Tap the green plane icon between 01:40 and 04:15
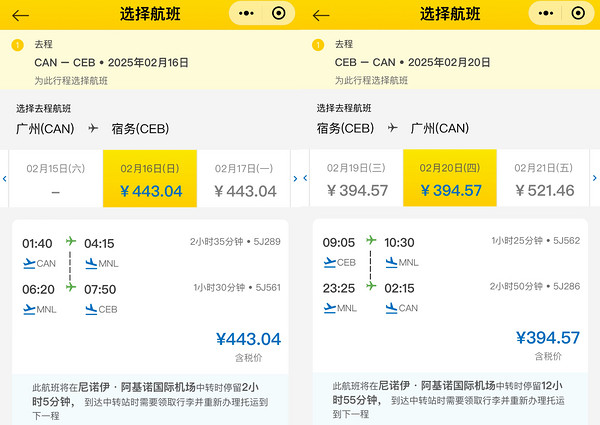This screenshot has width=600, height=425. tap(70, 241)
